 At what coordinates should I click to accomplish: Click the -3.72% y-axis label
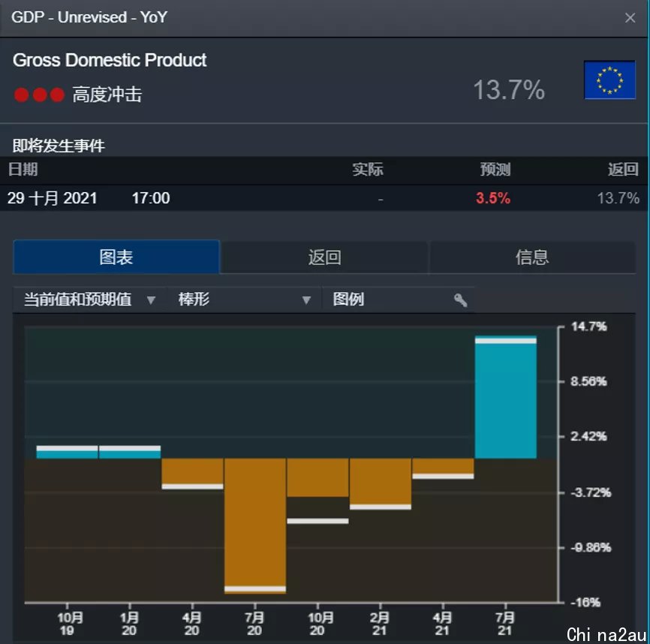pyautogui.click(x=591, y=492)
